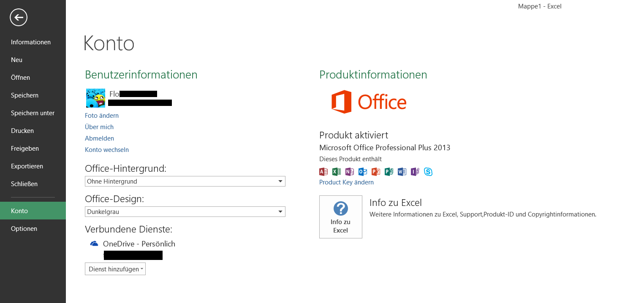Expand the Dienst hinzufügen menu

(115, 269)
